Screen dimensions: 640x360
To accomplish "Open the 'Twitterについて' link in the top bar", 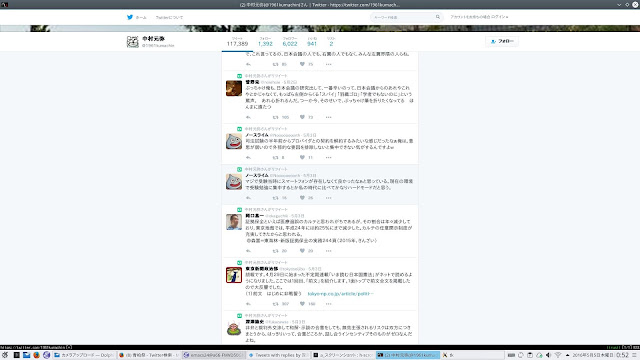I will [x=169, y=18].
